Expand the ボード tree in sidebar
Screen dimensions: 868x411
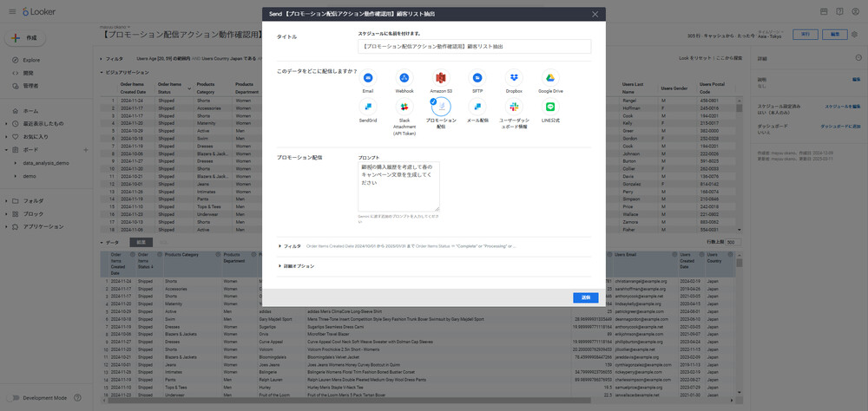tap(6, 149)
